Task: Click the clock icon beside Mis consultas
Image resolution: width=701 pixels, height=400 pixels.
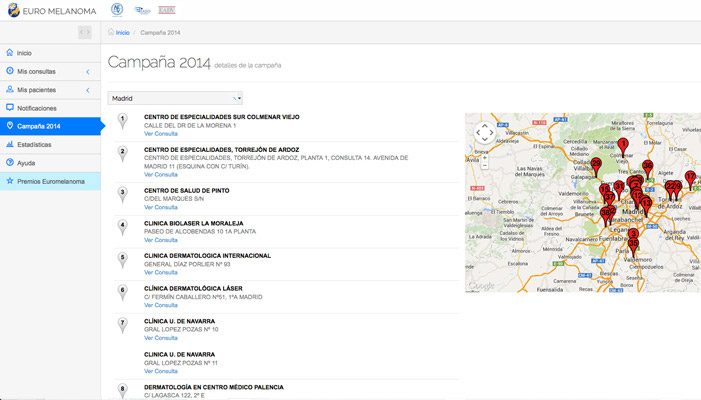Action: [x=10, y=71]
